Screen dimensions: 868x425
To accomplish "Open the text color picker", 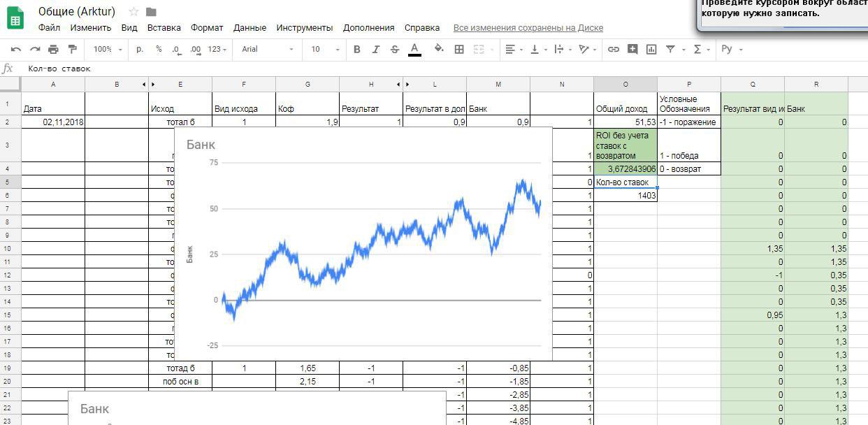I will click(414, 50).
